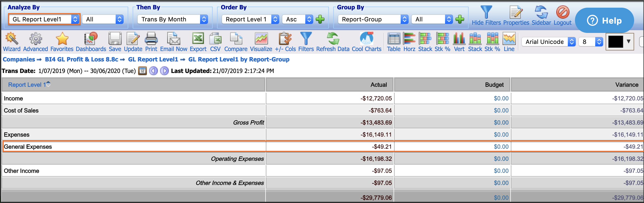Open the Wizard tool
This screenshot has width=644, height=203.
pyautogui.click(x=12, y=42)
